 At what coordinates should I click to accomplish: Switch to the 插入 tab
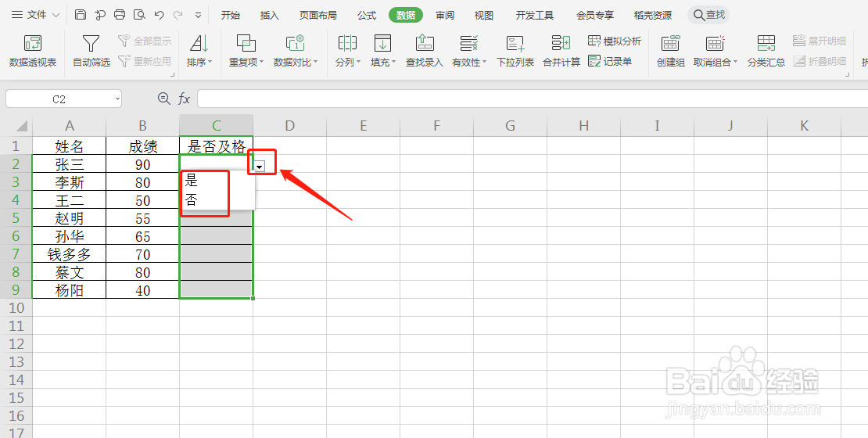tap(269, 15)
